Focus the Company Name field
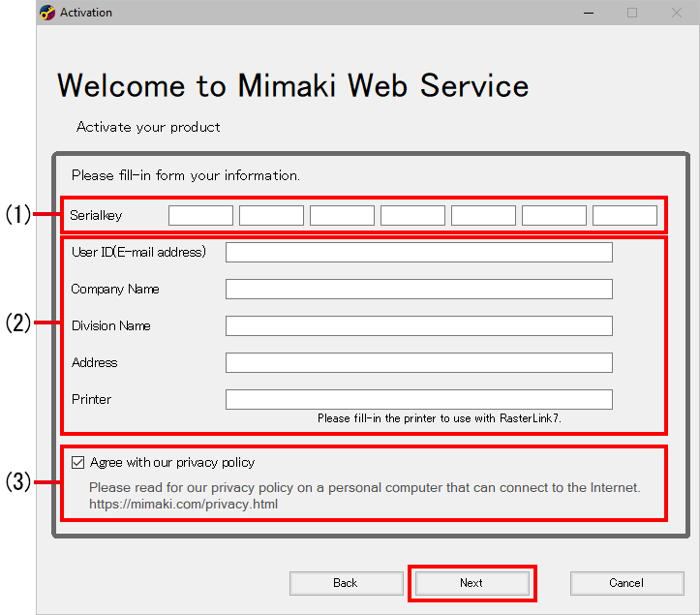The width and height of the screenshot is (700, 615). coord(419,289)
